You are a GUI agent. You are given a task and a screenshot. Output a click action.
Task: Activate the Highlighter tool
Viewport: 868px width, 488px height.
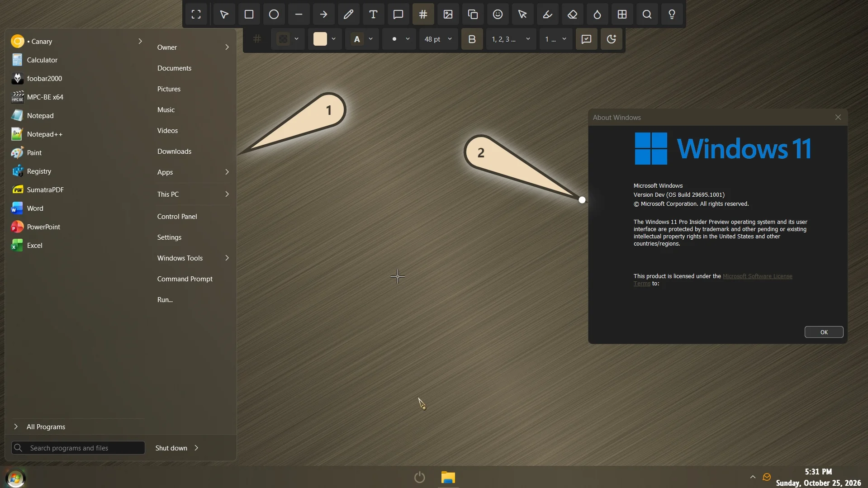click(547, 14)
